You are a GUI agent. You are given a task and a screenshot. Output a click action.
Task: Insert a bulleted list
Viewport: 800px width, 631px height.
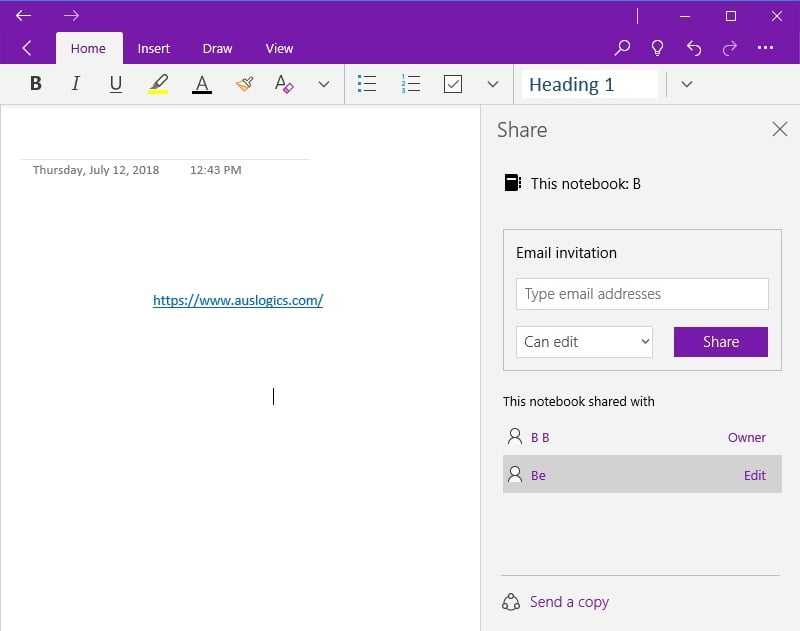(x=367, y=84)
